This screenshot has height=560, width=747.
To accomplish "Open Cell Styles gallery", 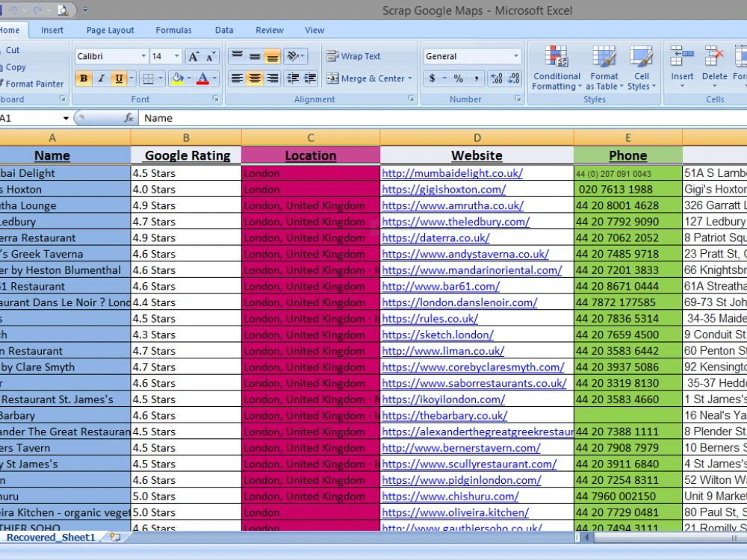I will (641, 68).
